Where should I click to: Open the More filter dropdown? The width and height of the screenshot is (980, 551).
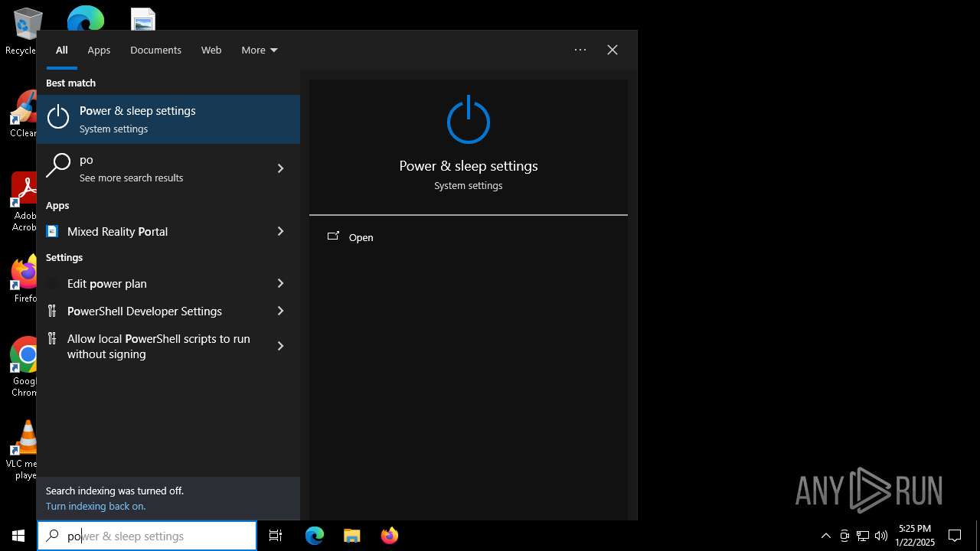260,50
